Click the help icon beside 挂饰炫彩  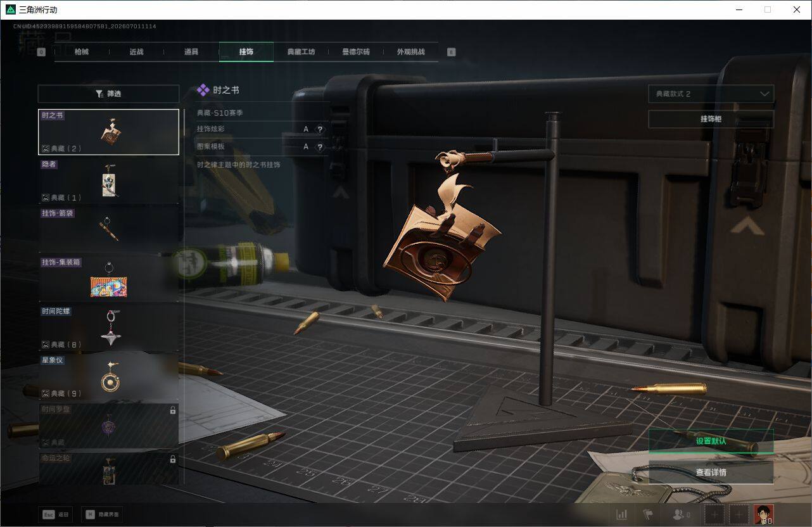[x=320, y=129]
